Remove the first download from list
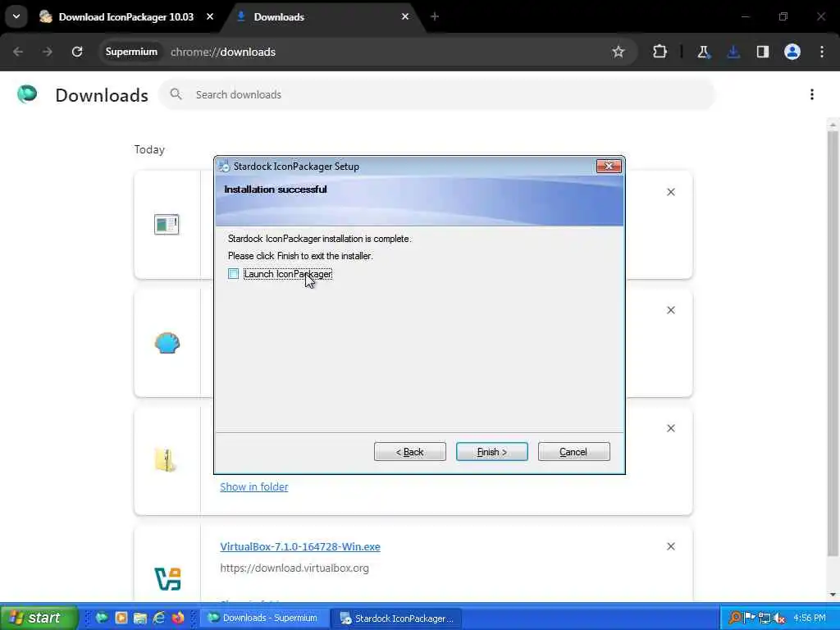The width and height of the screenshot is (840, 630). (671, 192)
